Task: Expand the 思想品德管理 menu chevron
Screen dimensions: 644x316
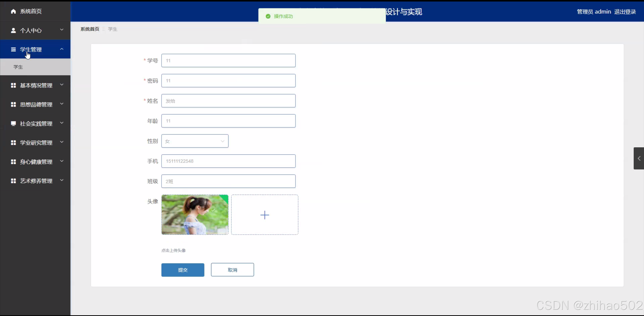Action: 62,104
